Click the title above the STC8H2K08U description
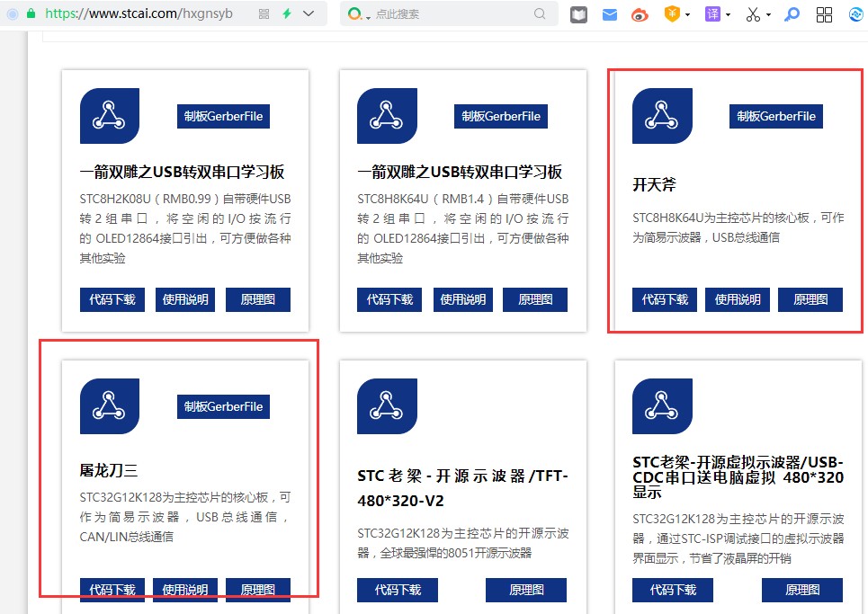The height and width of the screenshot is (614, 868). coord(182,172)
